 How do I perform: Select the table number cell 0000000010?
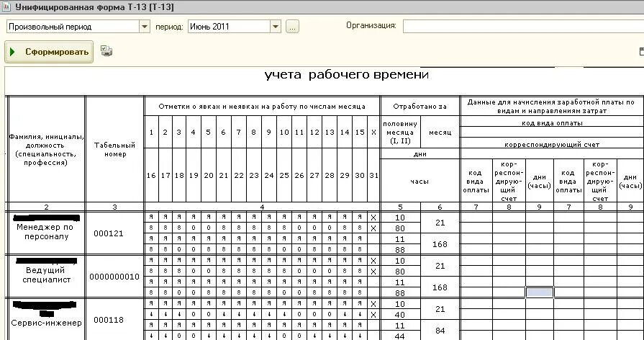click(114, 277)
